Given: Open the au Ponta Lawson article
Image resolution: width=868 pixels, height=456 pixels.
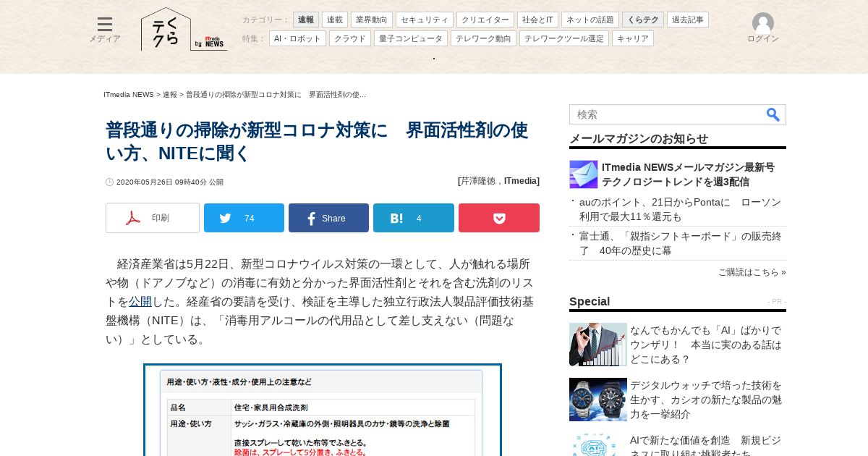Looking at the screenshot, I should click(x=680, y=209).
